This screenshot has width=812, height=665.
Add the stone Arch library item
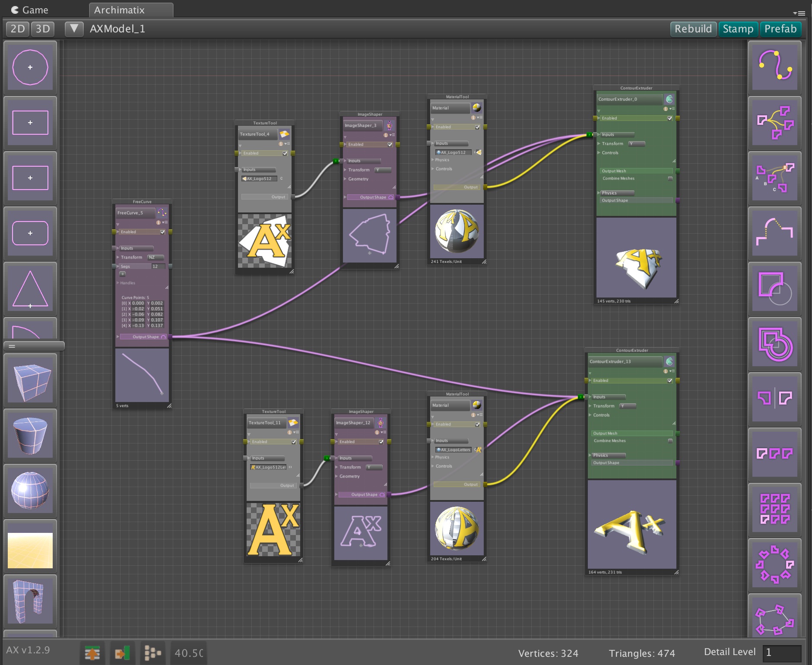point(30,602)
